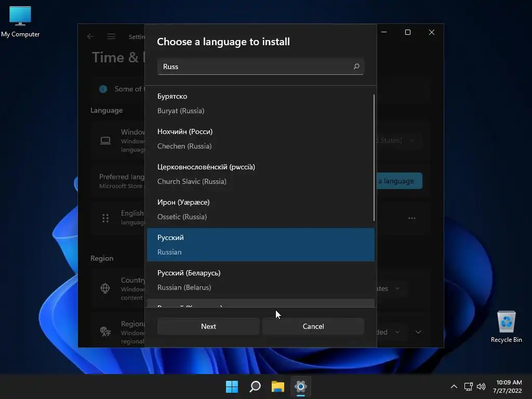
Task: Click the language search field containing Russ
Action: [x=261, y=66]
